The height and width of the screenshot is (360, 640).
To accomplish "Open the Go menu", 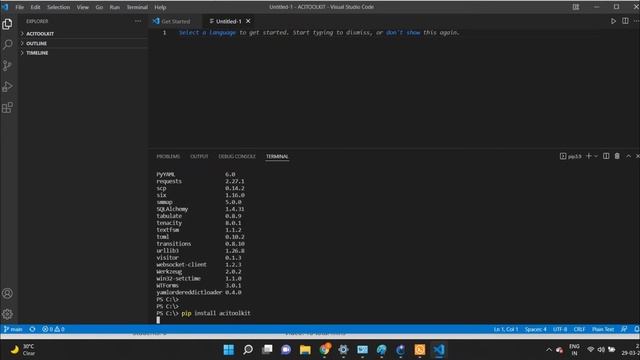I will tap(99, 7).
